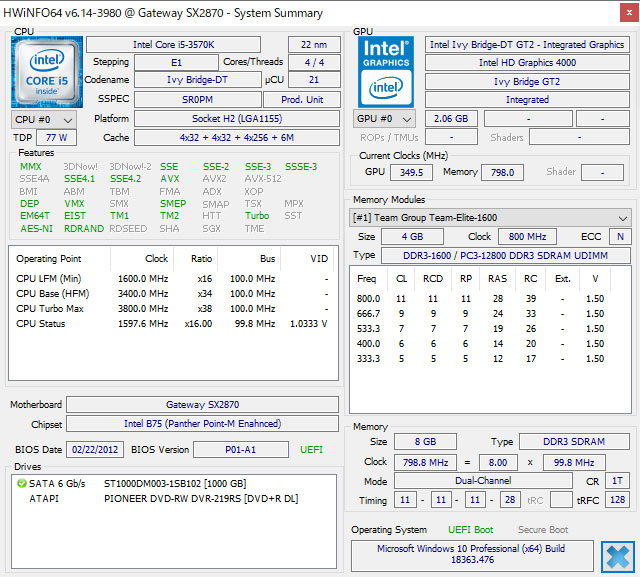Click the Intel HD Graphics 4000 field
640x577 pixels.
pyautogui.click(x=527, y=62)
